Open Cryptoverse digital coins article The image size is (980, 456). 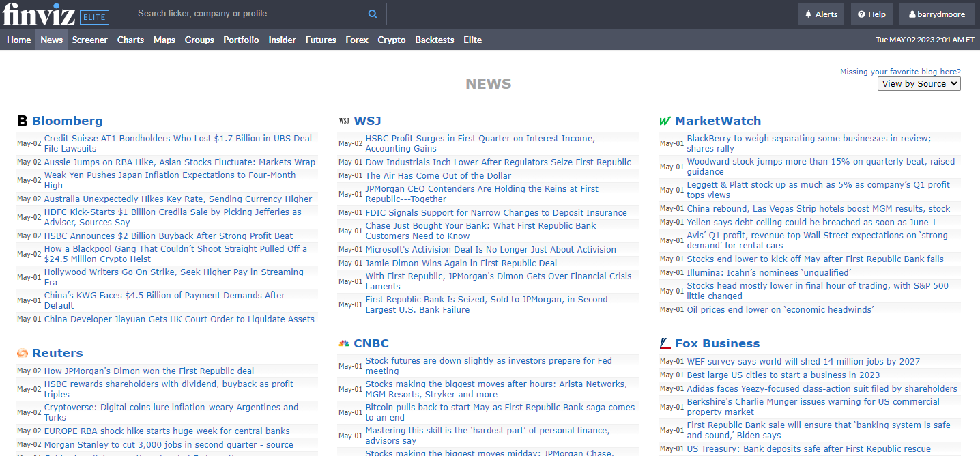pos(171,412)
